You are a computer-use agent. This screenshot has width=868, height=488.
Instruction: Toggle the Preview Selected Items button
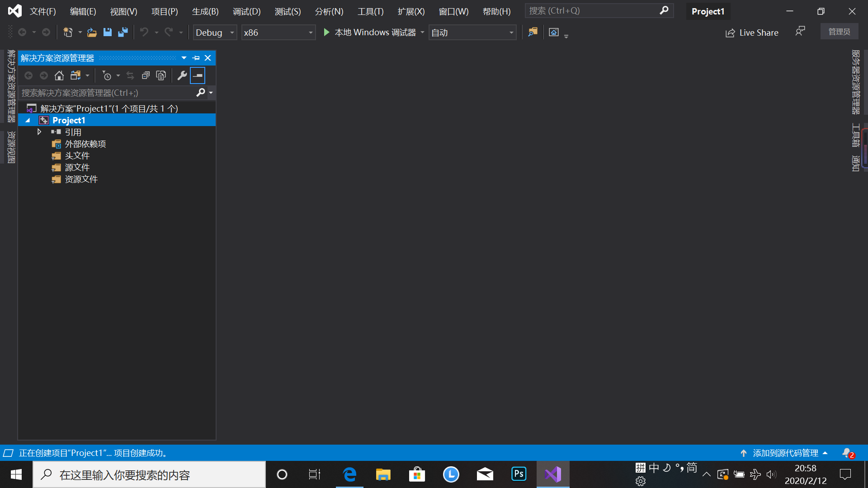[x=198, y=75]
